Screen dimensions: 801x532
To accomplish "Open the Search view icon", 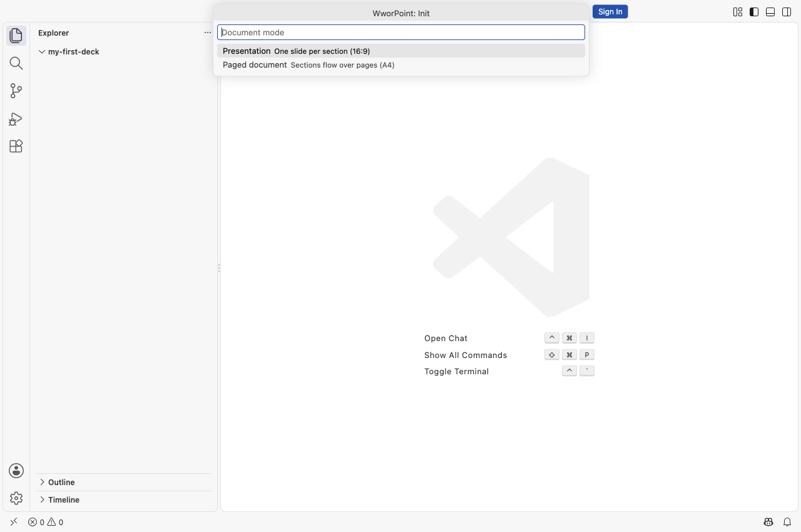I will pyautogui.click(x=16, y=63).
